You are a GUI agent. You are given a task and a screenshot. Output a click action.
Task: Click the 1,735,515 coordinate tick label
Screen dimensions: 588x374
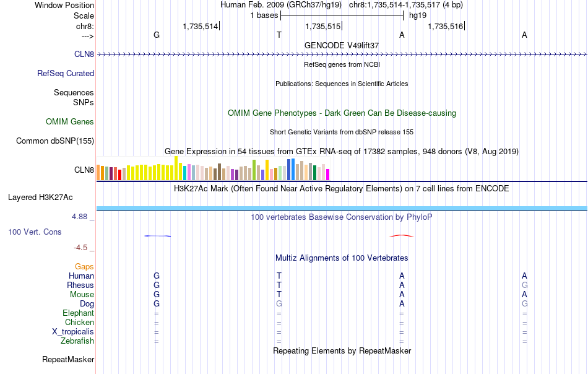coord(323,26)
